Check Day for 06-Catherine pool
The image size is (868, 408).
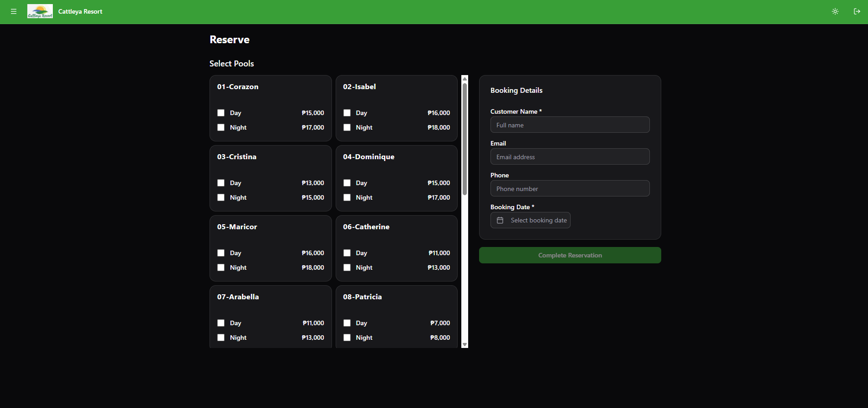(x=347, y=253)
